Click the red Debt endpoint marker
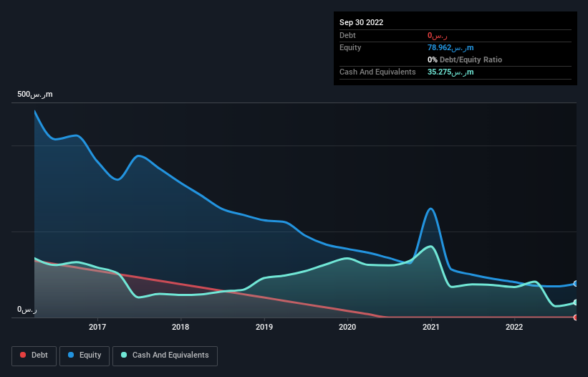Viewport: 588px width, 377px height. tap(576, 318)
